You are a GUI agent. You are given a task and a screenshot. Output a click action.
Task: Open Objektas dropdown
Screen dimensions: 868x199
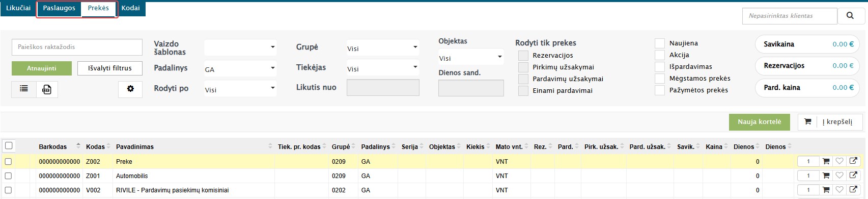tap(471, 57)
